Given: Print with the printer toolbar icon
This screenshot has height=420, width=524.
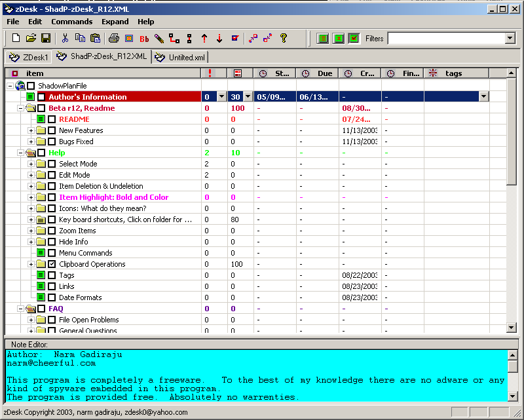Looking at the screenshot, I should click(x=114, y=38).
